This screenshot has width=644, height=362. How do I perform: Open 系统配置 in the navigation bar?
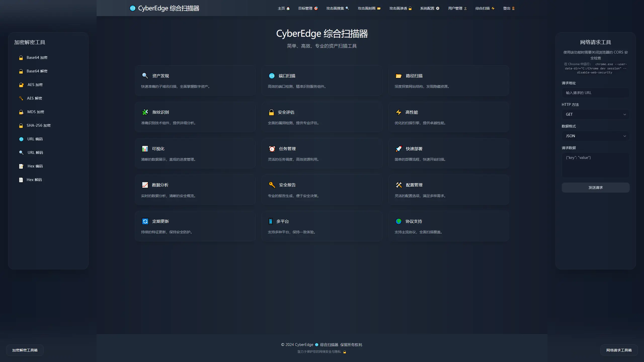tap(430, 8)
